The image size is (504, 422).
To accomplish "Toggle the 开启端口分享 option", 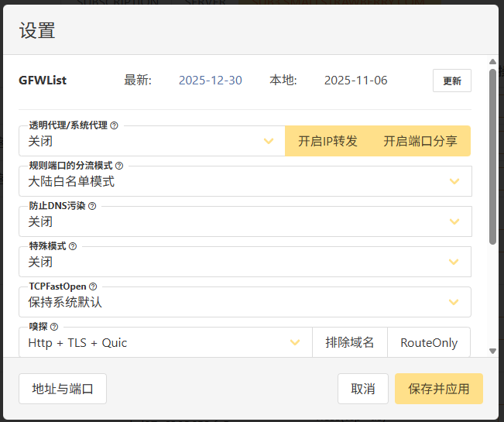I will pyautogui.click(x=420, y=141).
